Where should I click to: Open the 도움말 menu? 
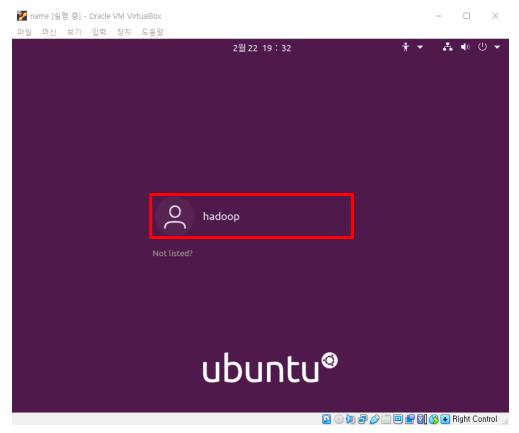(152, 32)
